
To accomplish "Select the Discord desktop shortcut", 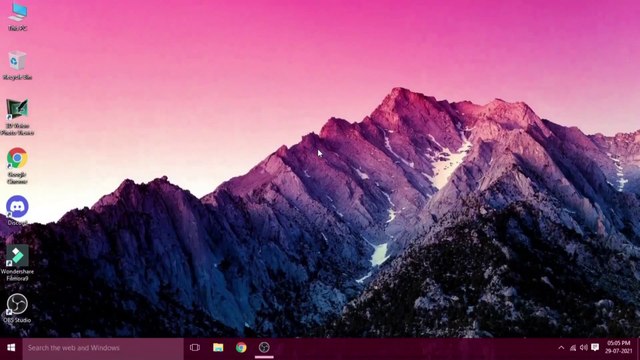I will pos(17,210).
